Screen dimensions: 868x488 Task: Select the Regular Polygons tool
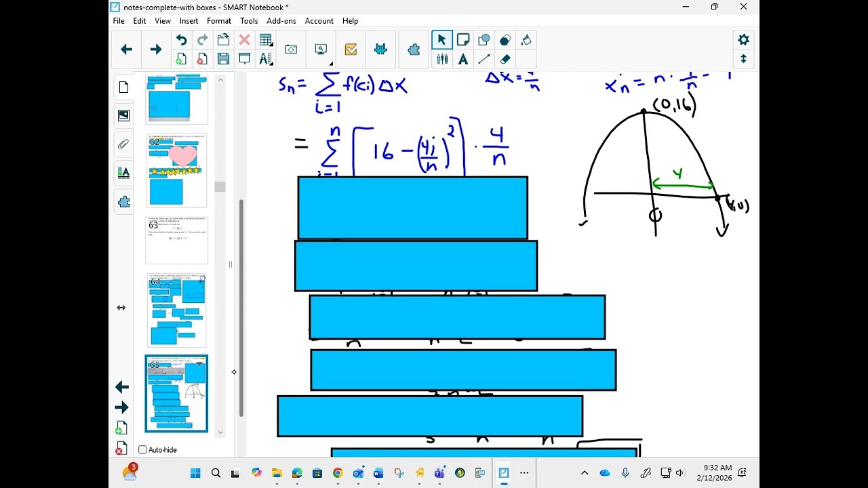pyautogui.click(x=505, y=40)
